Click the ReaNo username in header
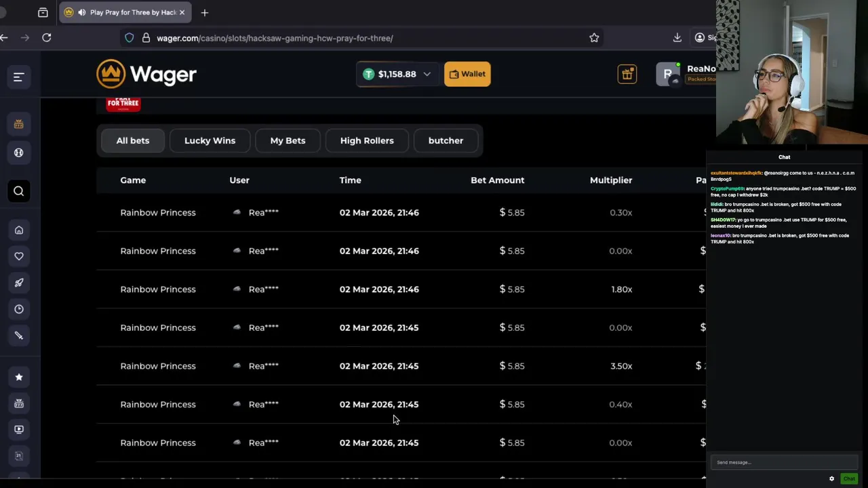This screenshot has width=868, height=488. (x=701, y=68)
